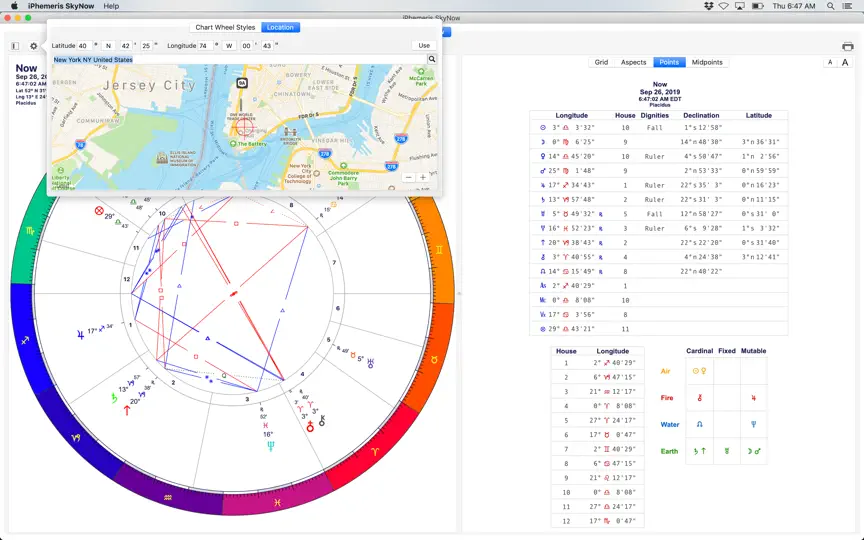Open Spotlight search in menu bar
The image size is (864, 540).
[830, 6]
